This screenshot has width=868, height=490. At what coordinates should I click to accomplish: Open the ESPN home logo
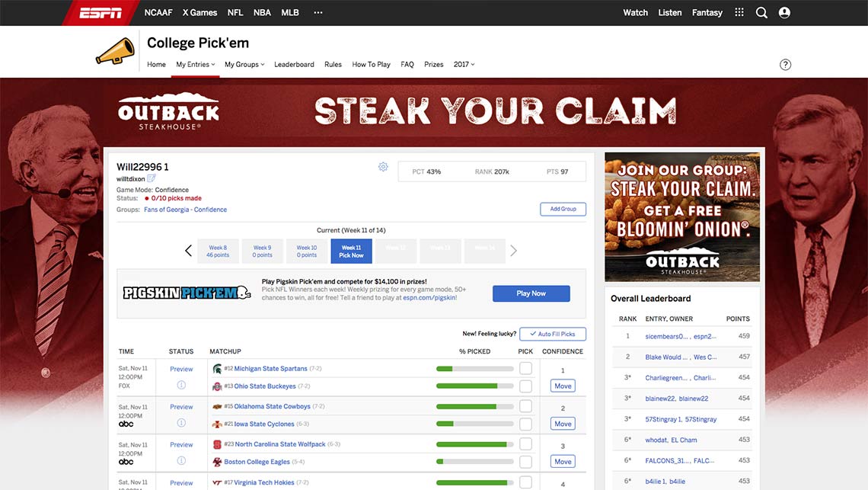point(101,12)
